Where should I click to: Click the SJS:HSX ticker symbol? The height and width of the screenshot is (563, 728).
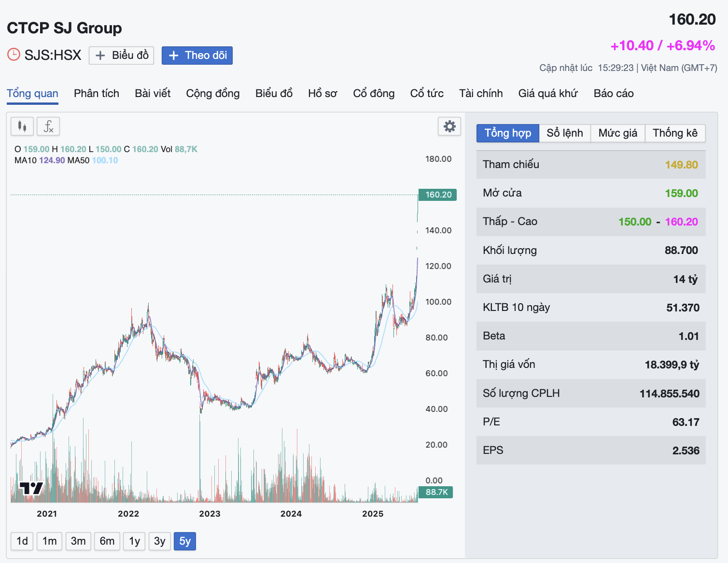[53, 55]
